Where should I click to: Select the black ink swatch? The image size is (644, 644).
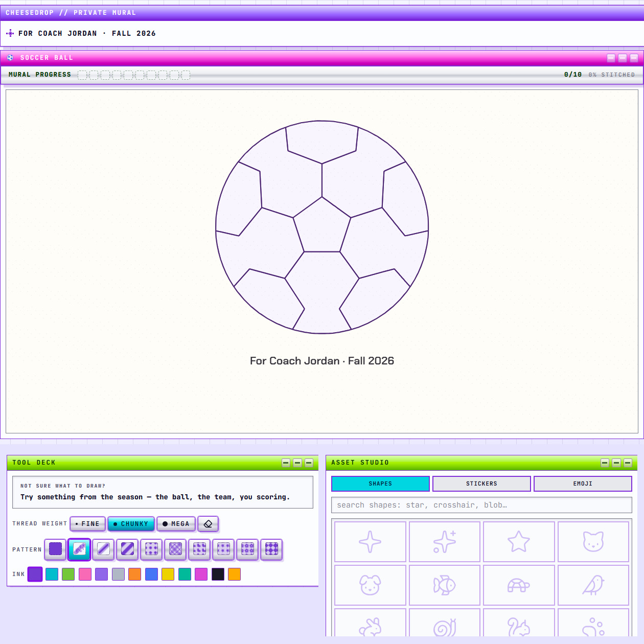coord(218,574)
